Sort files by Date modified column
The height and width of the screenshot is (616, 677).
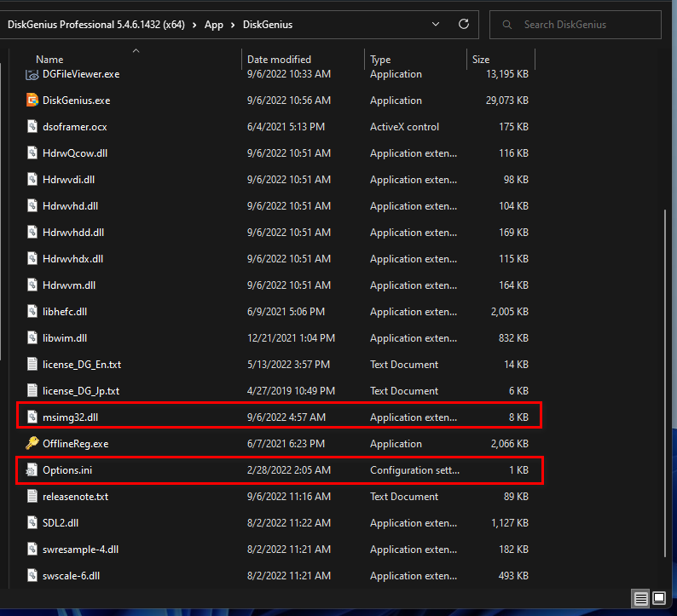point(279,59)
